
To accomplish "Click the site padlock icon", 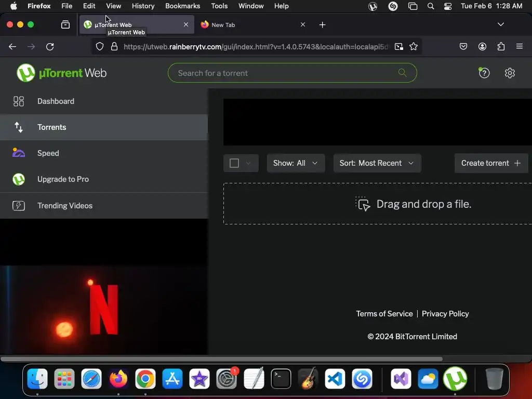I will [x=114, y=46].
